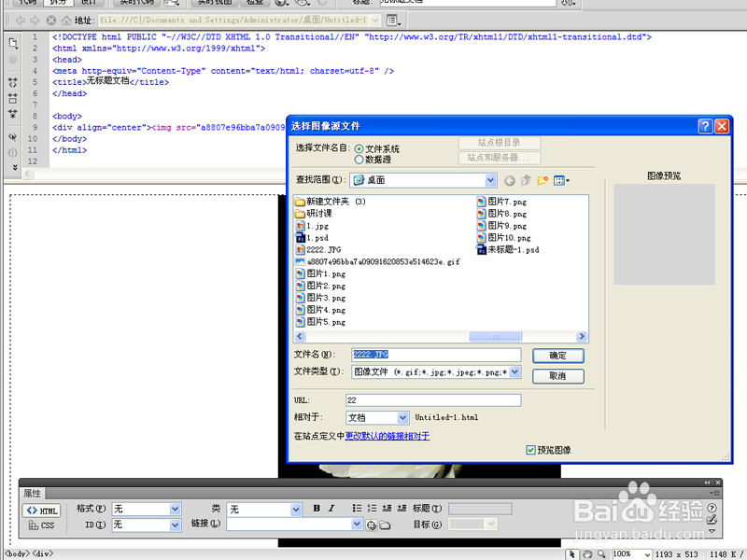Click the 文件名 input field
Image resolution: width=747 pixels, height=560 pixels.
click(436, 355)
